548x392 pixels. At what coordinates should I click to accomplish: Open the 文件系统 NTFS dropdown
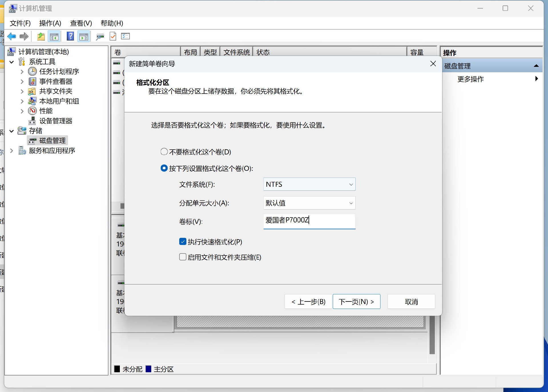click(309, 184)
